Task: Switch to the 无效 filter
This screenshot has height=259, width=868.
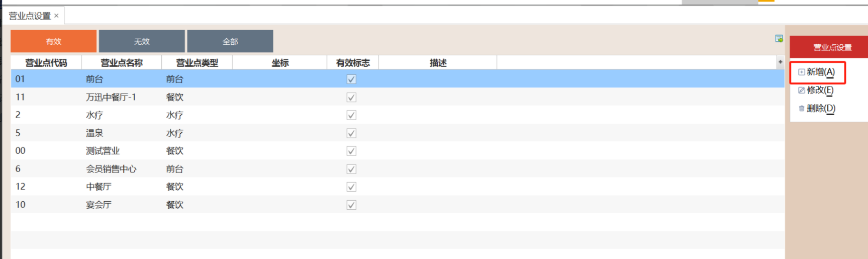Action: click(142, 41)
